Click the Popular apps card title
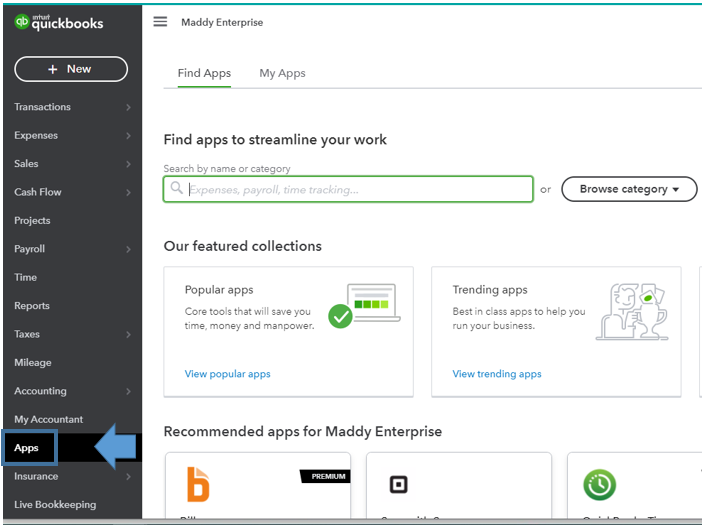Image resolution: width=715 pixels, height=529 pixels. (219, 290)
